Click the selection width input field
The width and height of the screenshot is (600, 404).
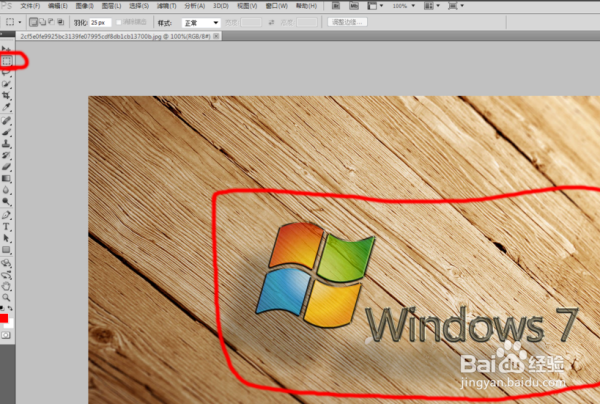tap(251, 23)
